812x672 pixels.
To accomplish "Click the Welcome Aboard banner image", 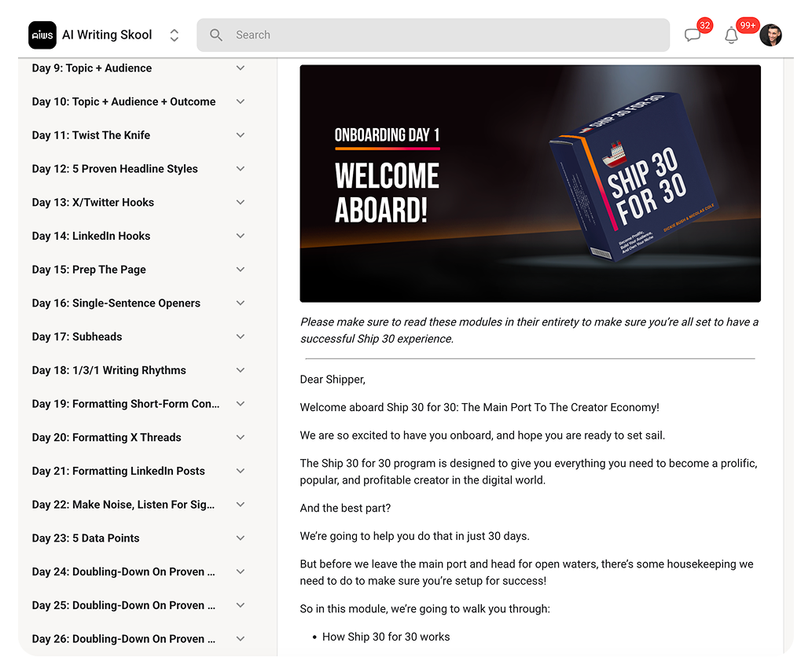I will point(531,183).
